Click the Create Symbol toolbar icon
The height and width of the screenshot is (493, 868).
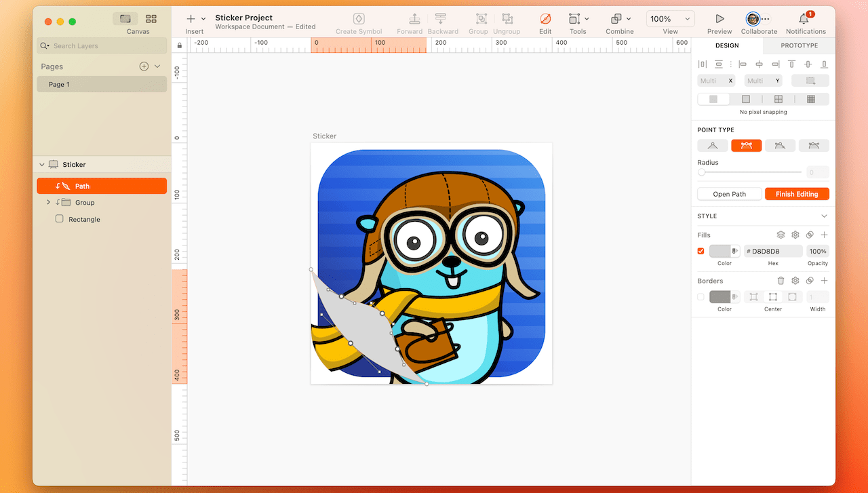(359, 19)
